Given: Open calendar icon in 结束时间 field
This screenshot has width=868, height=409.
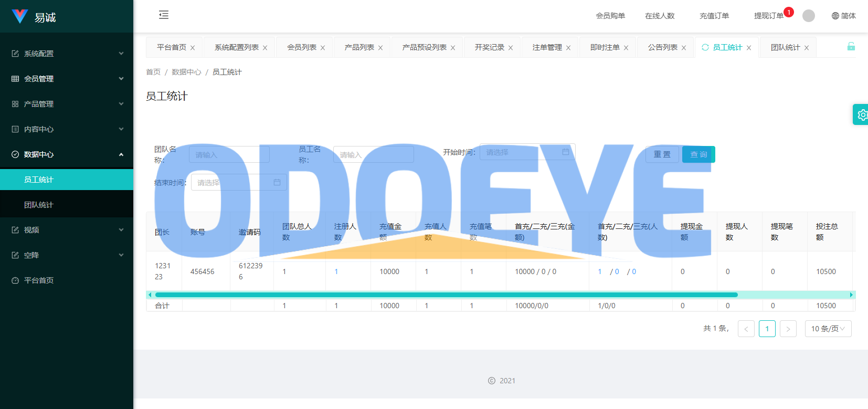Looking at the screenshot, I should [277, 182].
